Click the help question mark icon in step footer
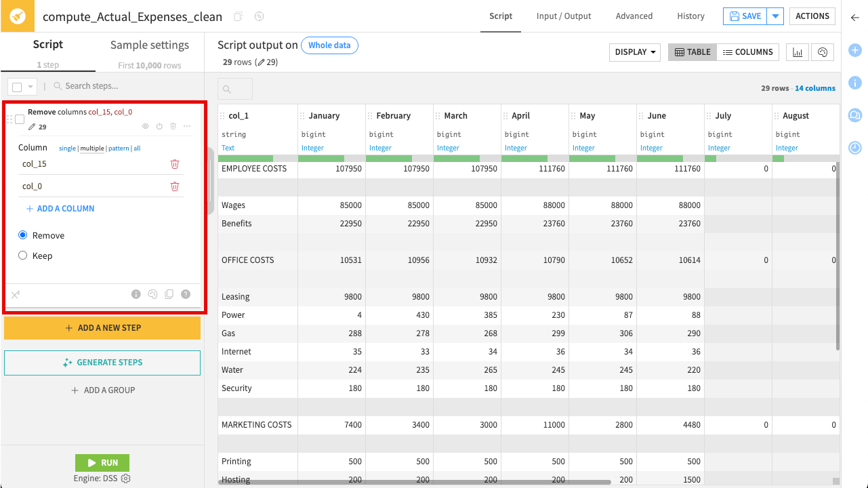Viewport: 868px width, 488px height. coord(186,294)
